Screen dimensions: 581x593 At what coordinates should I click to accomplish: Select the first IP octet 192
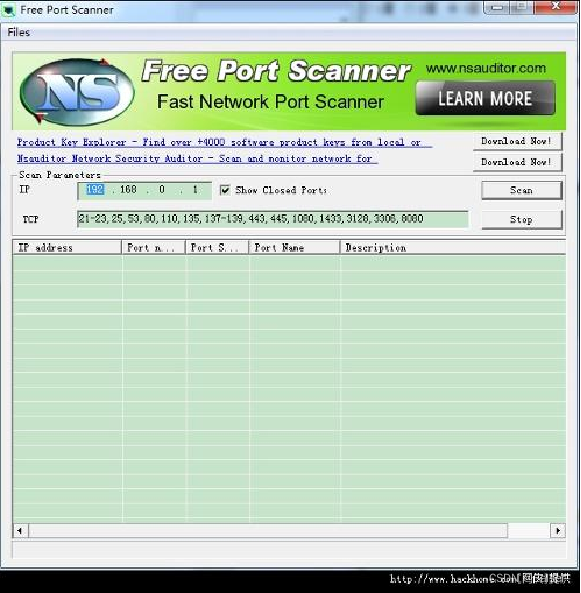click(x=95, y=189)
